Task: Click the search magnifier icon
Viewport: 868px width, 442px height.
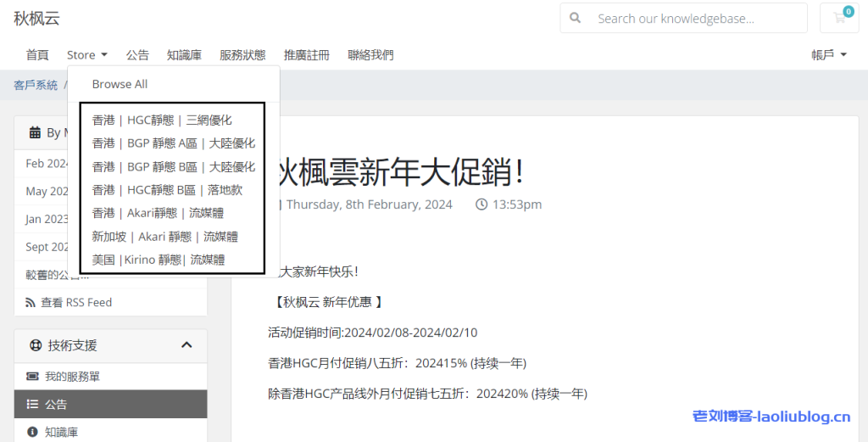Action: tap(576, 18)
